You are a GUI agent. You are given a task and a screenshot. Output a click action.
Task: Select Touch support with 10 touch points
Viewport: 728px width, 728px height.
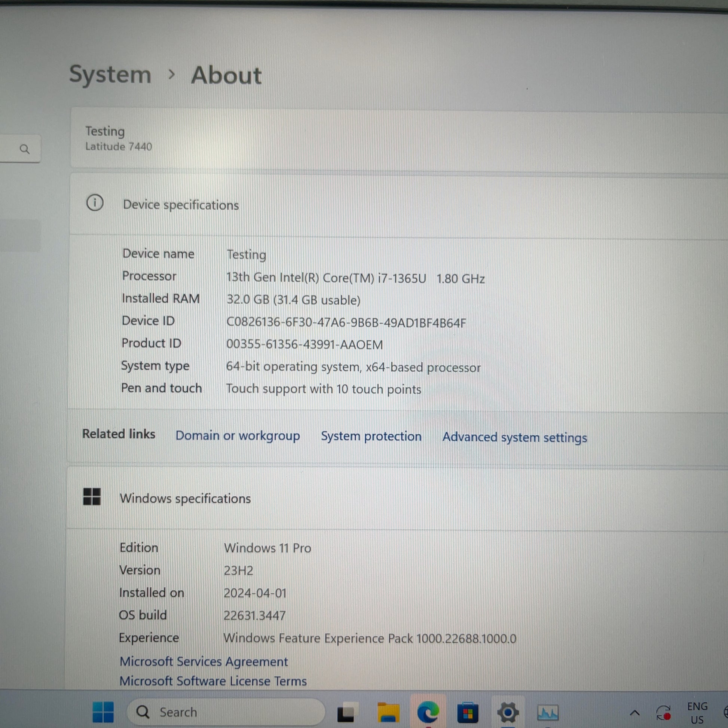click(323, 389)
